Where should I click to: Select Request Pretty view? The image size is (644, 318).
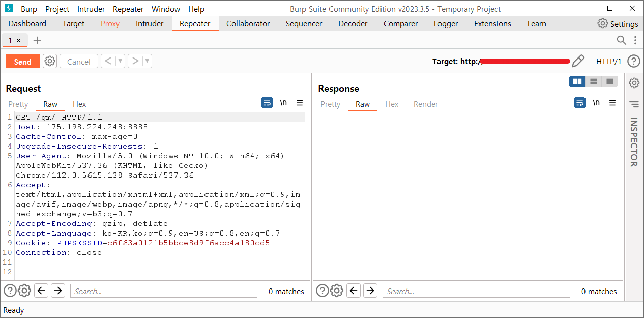(18, 104)
